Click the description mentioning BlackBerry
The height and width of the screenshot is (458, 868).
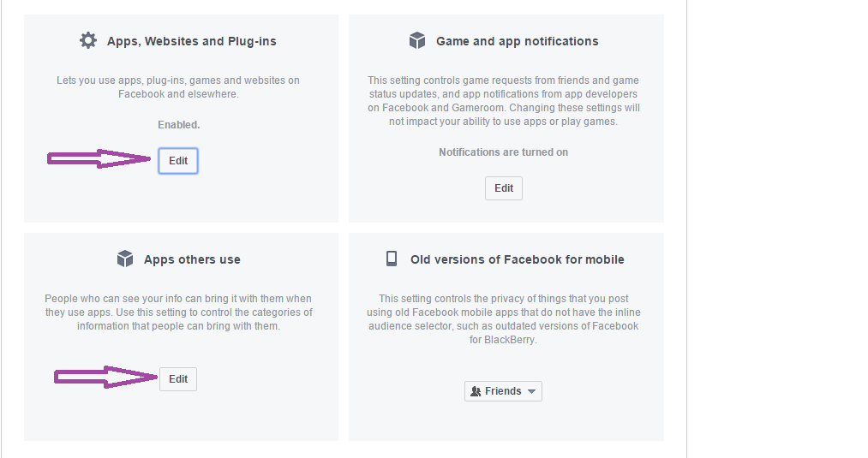[x=504, y=319]
